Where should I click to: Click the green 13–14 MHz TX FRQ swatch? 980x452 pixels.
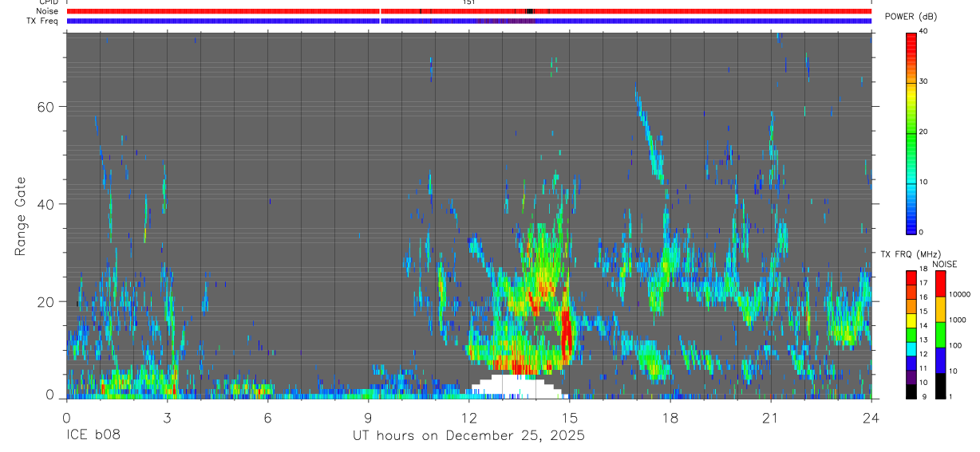coord(911,335)
